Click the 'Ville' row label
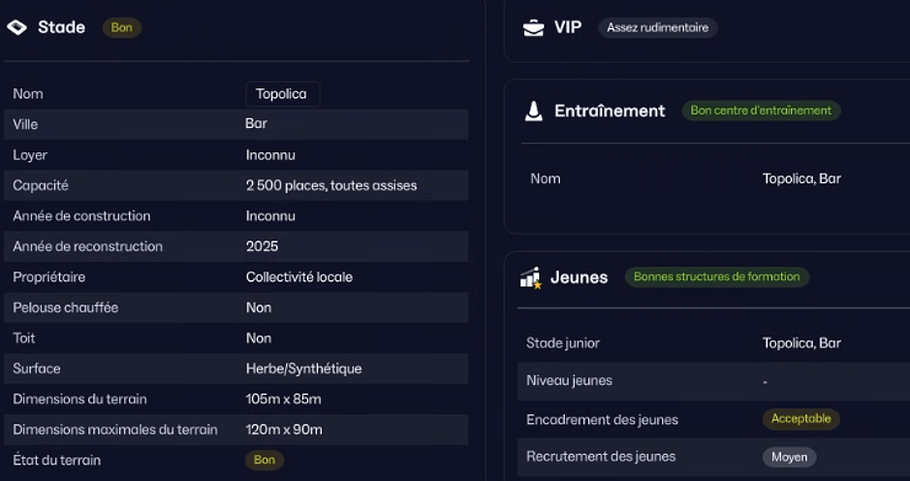Image resolution: width=910 pixels, height=481 pixels. (x=25, y=124)
